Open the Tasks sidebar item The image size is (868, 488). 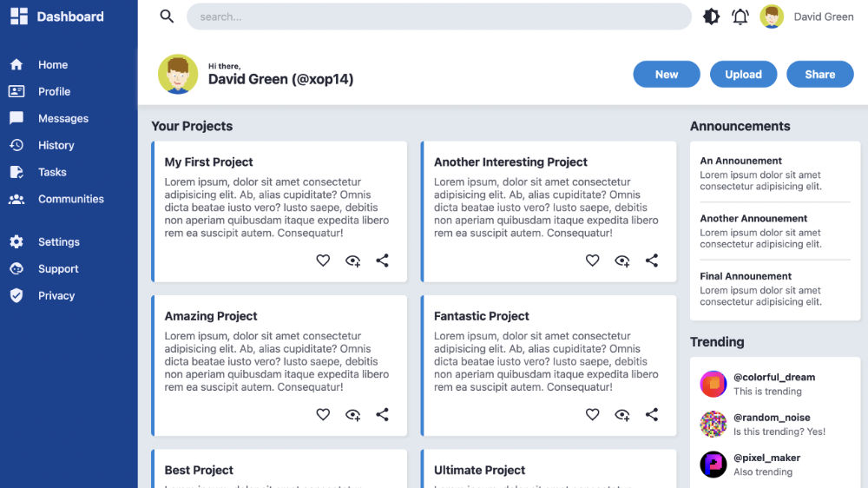click(x=52, y=172)
